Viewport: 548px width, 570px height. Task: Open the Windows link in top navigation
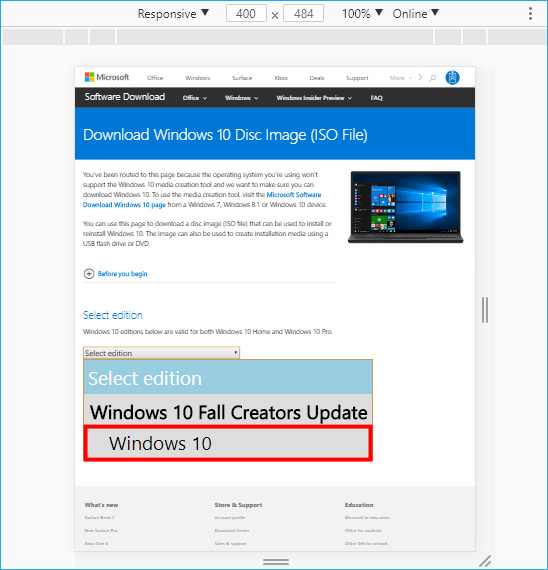tap(197, 78)
